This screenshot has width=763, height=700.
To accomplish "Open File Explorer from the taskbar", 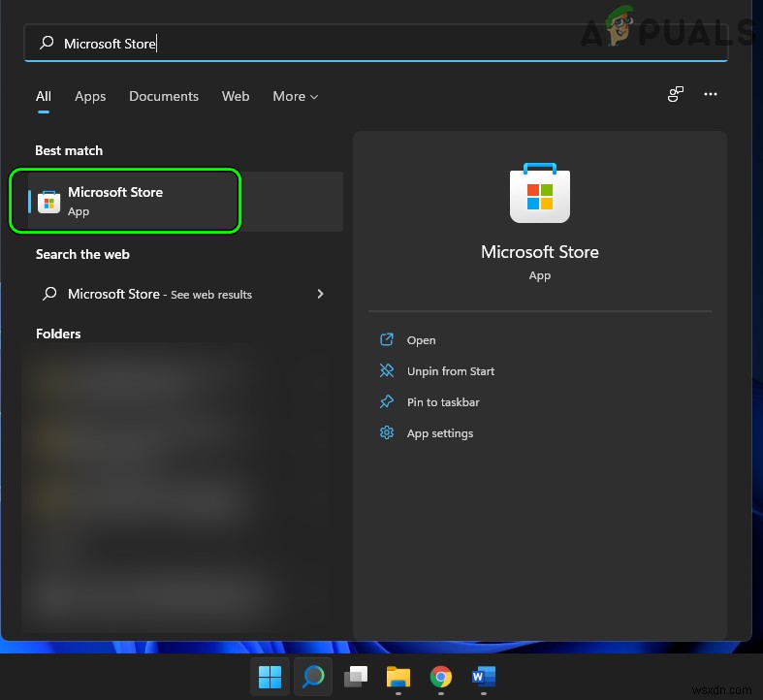I will coord(398,676).
